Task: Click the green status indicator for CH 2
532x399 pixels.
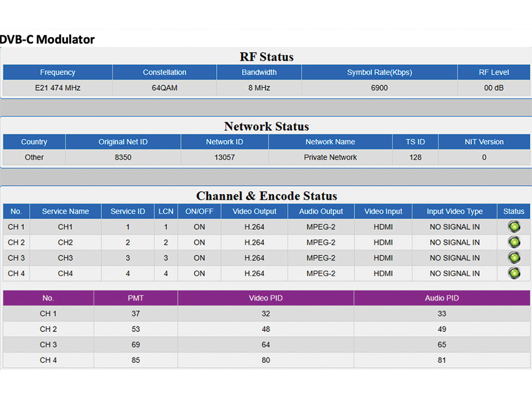Action: 514,242
